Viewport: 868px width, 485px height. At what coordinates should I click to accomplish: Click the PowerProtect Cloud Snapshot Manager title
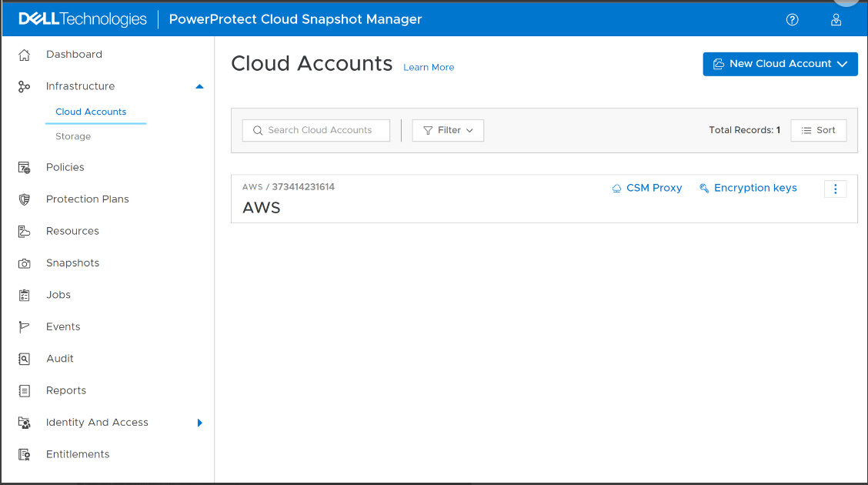tap(295, 19)
